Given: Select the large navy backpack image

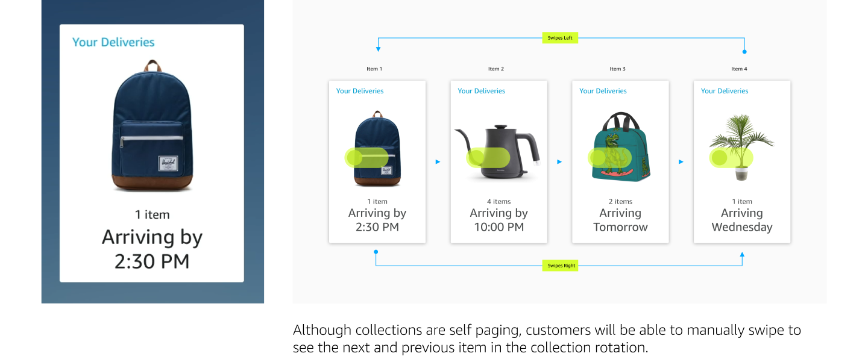Looking at the screenshot, I should (152, 125).
